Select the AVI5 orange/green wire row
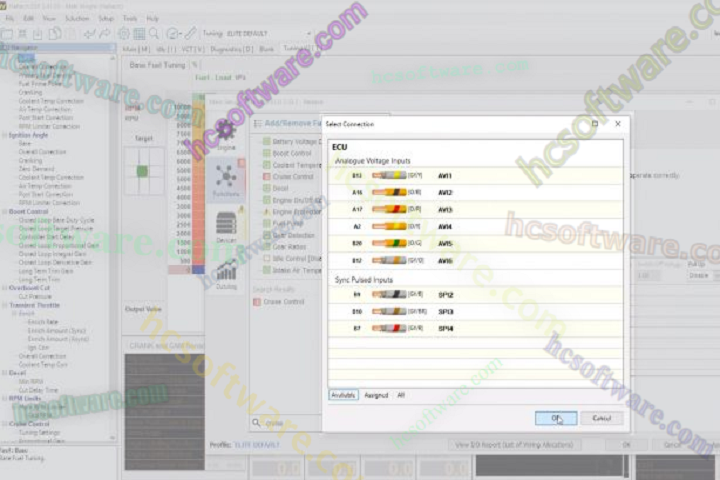 (475, 243)
